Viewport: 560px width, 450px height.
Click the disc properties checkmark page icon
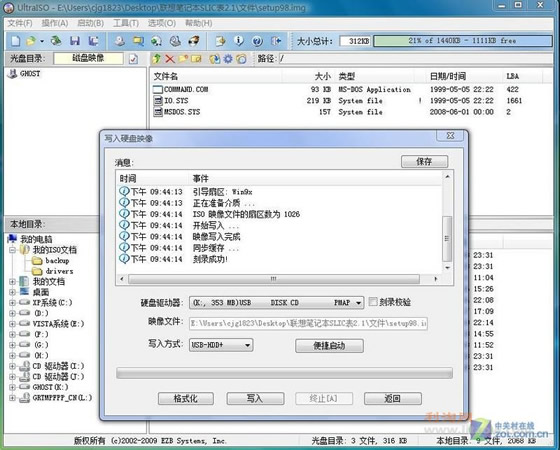[133, 59]
